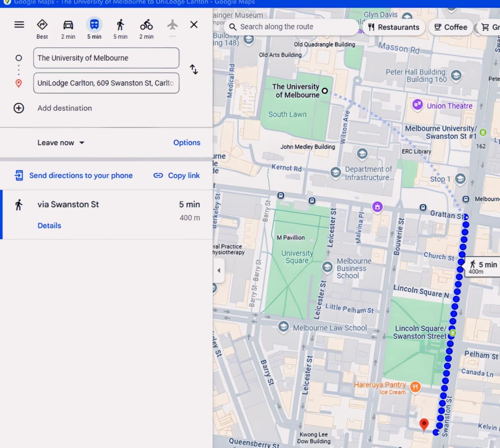500x448 pixels.
Task: Close the directions panel
Action: point(194,25)
